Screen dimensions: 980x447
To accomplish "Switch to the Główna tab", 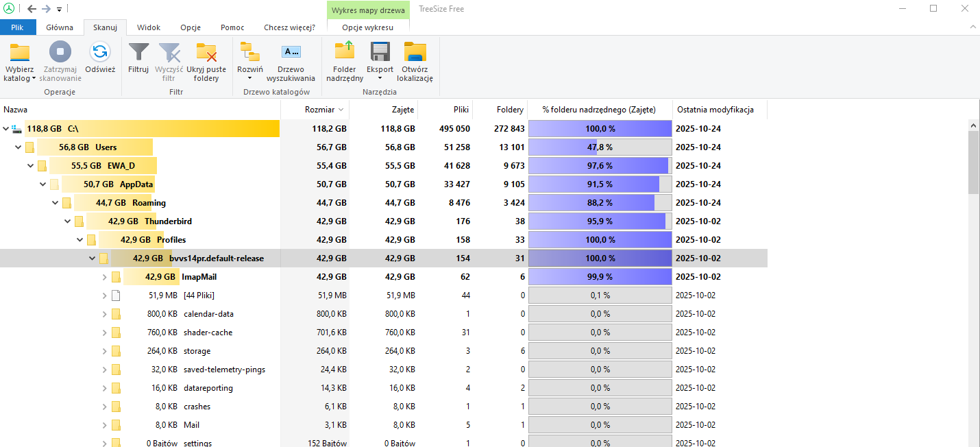I will pyautogui.click(x=60, y=27).
